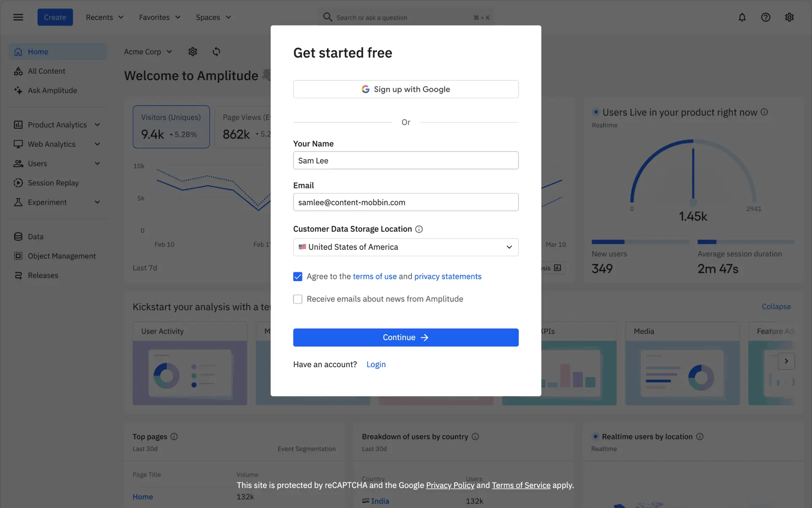Click the hamburger menu icon

18,17
